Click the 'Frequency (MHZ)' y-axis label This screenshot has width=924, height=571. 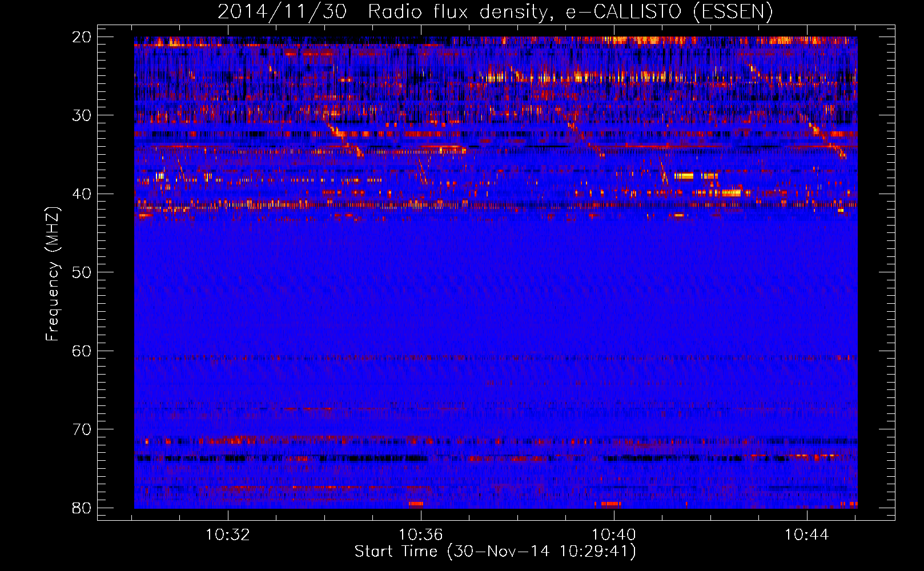(53, 275)
